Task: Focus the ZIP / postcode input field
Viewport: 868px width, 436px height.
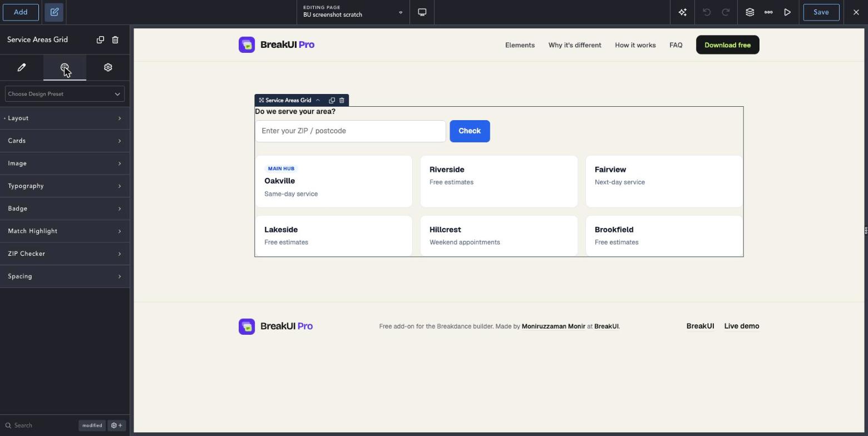Action: click(351, 131)
